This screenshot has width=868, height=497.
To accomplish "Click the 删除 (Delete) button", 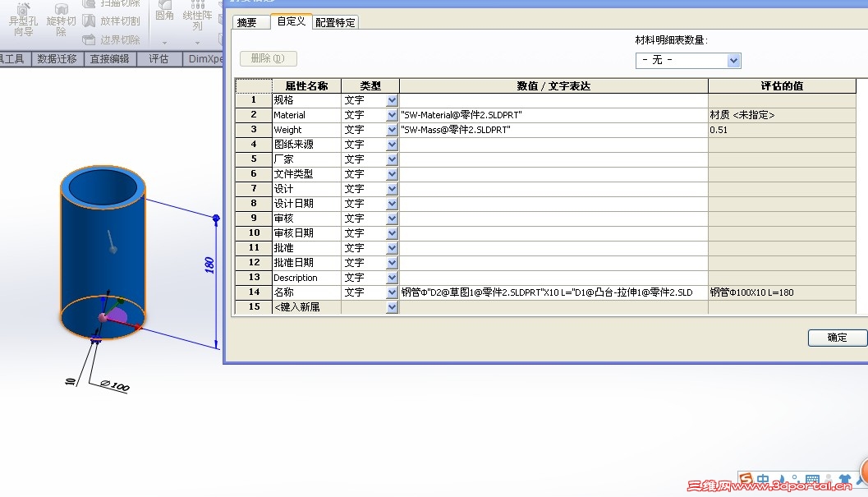I will (x=269, y=58).
